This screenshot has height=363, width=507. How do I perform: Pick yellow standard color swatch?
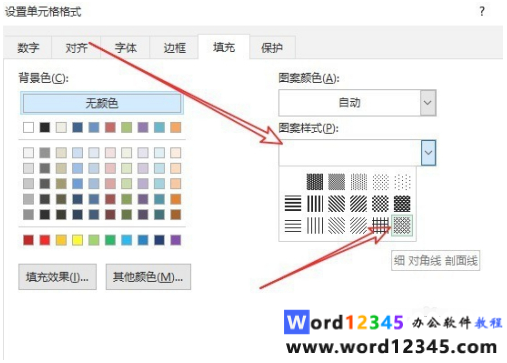(x=77, y=240)
